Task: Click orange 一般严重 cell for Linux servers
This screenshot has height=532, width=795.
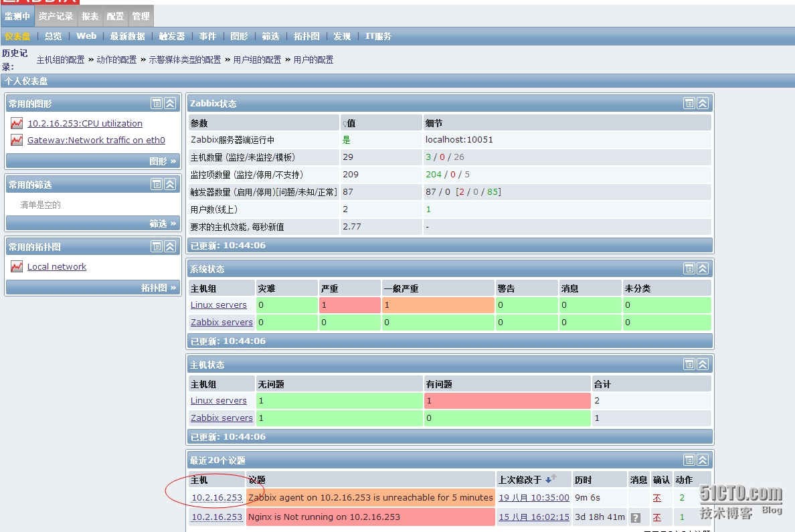Action: 438,304
